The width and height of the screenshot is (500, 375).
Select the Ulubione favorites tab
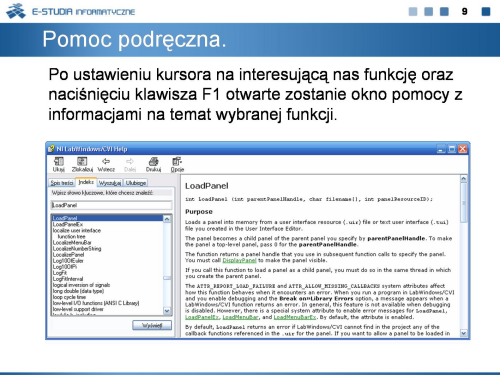136,183
